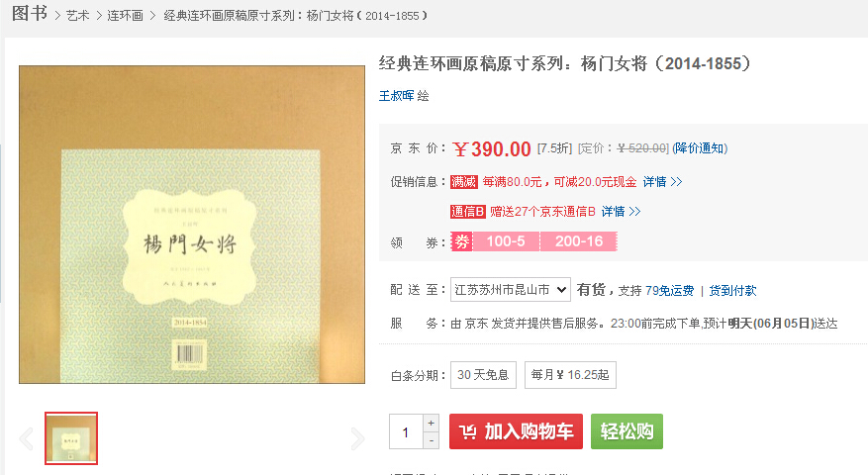The height and width of the screenshot is (475, 868).
Task: Expand 详情 for the 通信B promotion
Action: coord(622,212)
